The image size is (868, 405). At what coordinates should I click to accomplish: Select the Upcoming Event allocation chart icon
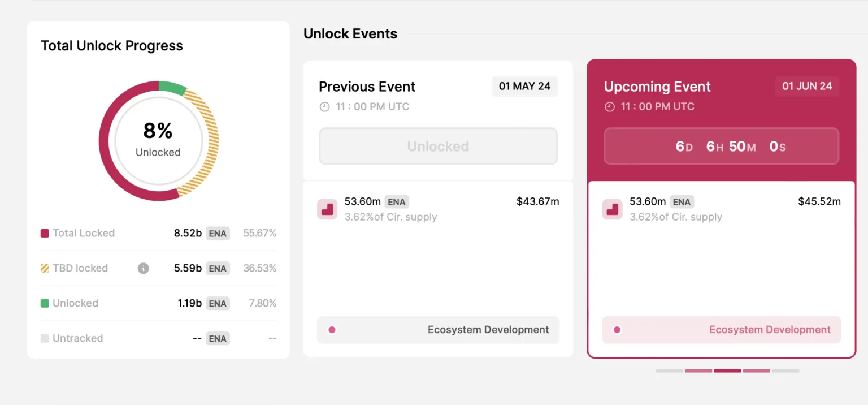pyautogui.click(x=612, y=209)
